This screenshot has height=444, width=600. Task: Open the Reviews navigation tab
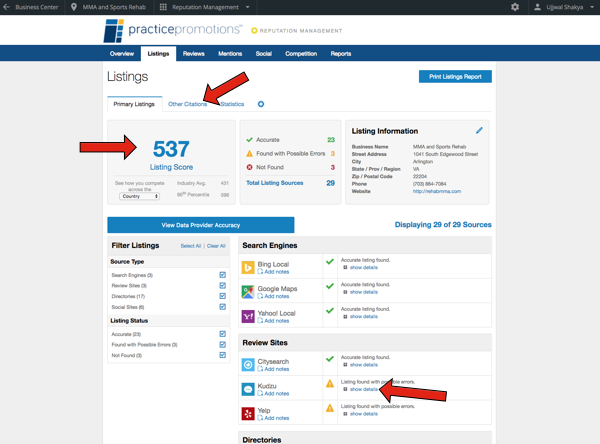pos(193,54)
